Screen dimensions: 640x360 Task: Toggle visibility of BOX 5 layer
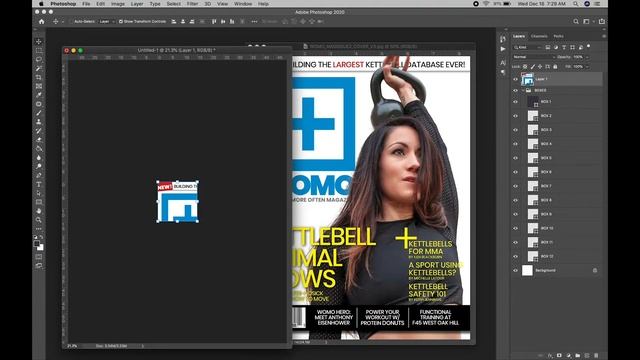coord(515,158)
